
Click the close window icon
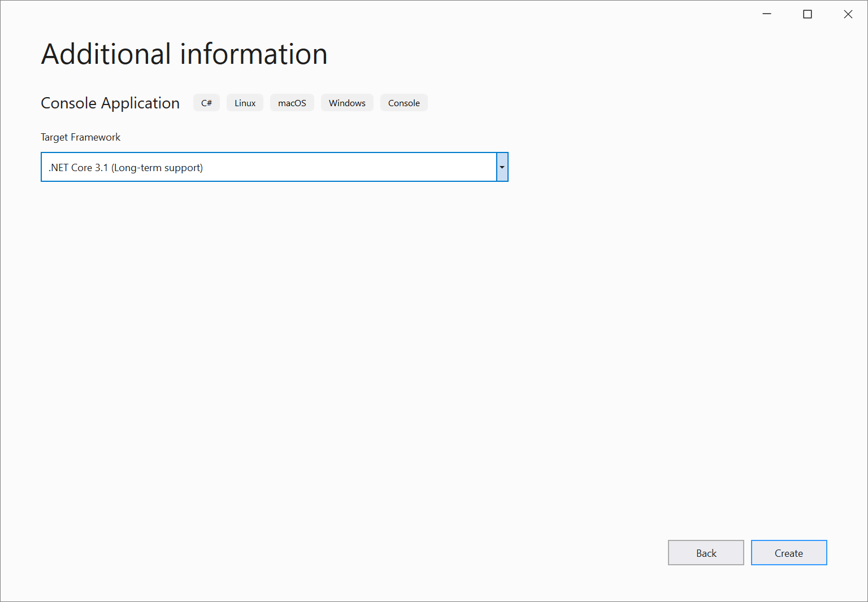coord(848,14)
